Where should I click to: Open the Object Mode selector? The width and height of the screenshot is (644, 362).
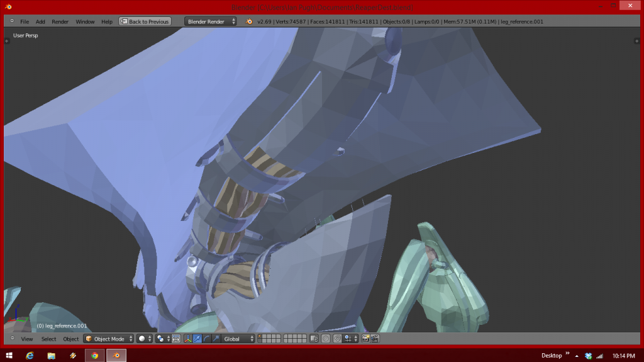[109, 339]
